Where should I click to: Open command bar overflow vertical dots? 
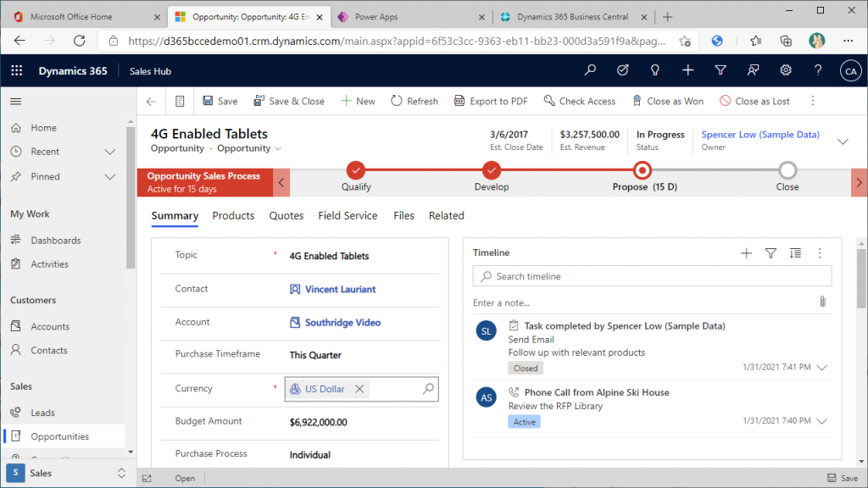tap(813, 101)
